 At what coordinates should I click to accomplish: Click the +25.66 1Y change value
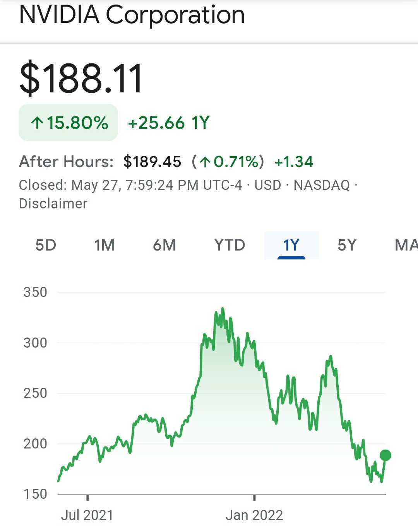click(x=169, y=123)
